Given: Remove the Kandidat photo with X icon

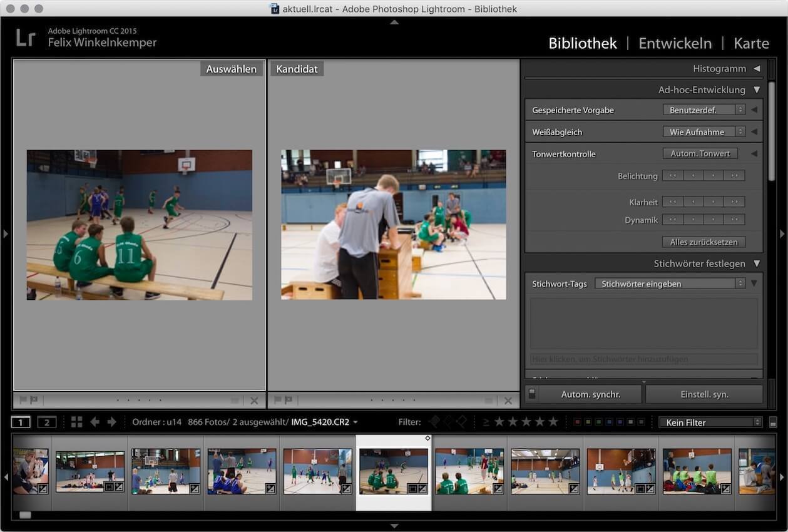Looking at the screenshot, I should 508,401.
